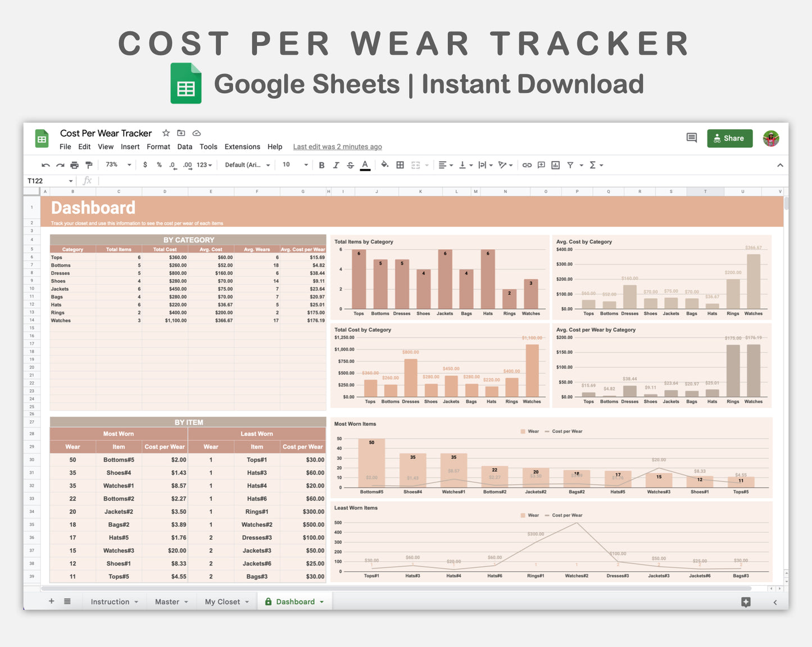Toggle strikethrough formatting
The height and width of the screenshot is (647, 812).
(350, 165)
